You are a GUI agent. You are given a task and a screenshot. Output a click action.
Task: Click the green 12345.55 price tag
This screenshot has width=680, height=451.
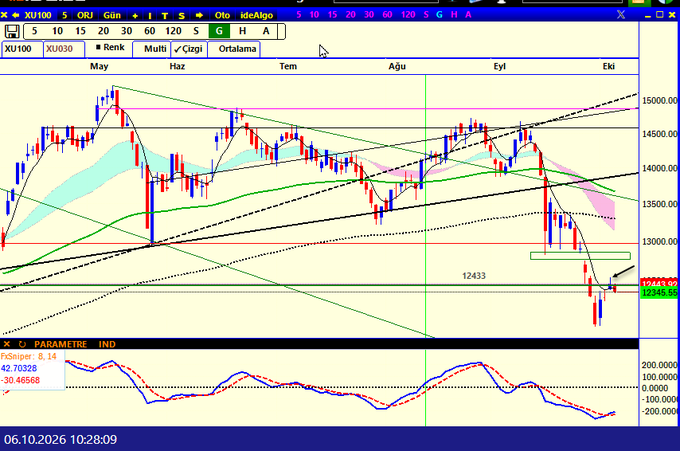(x=659, y=293)
